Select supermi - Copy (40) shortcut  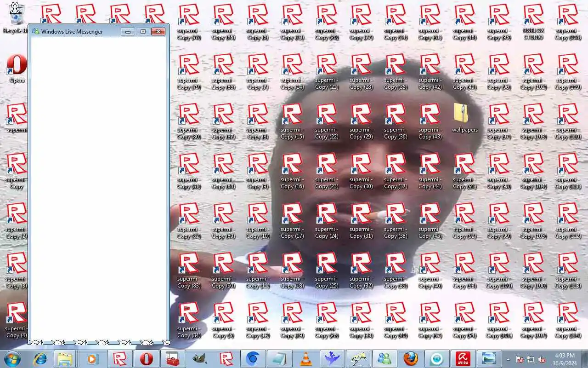tap(396, 320)
